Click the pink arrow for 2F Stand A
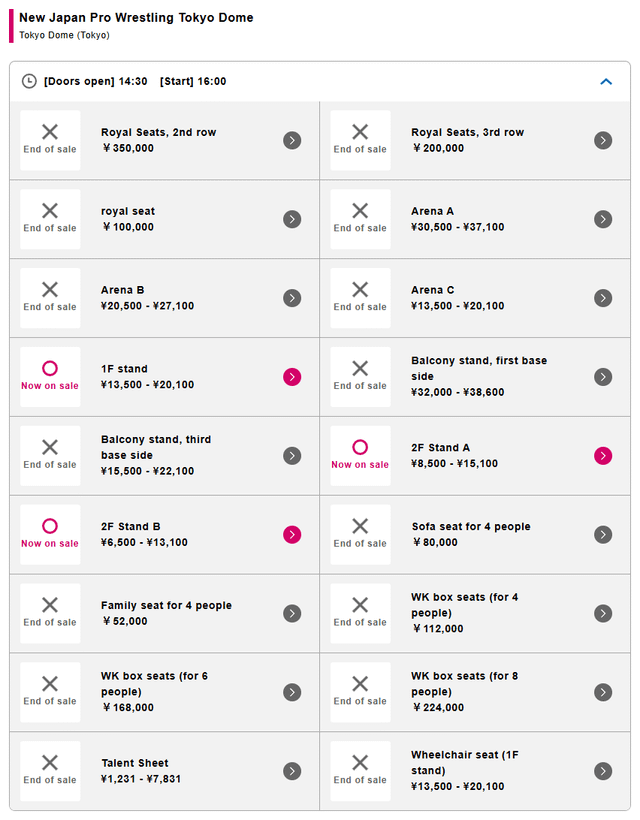This screenshot has height=820, width=640. pyautogui.click(x=603, y=456)
